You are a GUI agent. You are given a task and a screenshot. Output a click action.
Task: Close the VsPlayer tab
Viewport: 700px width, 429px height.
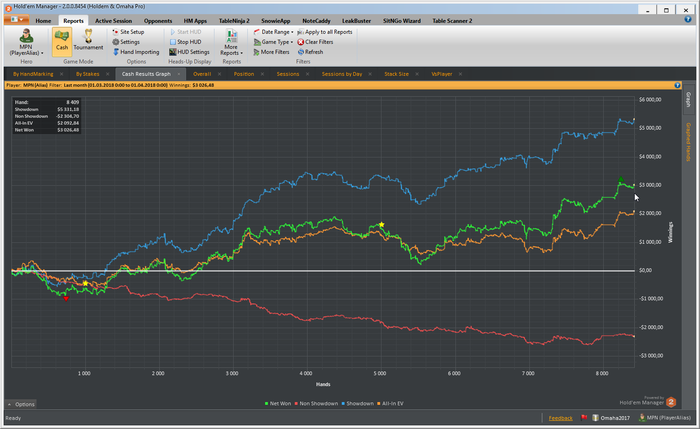click(460, 74)
